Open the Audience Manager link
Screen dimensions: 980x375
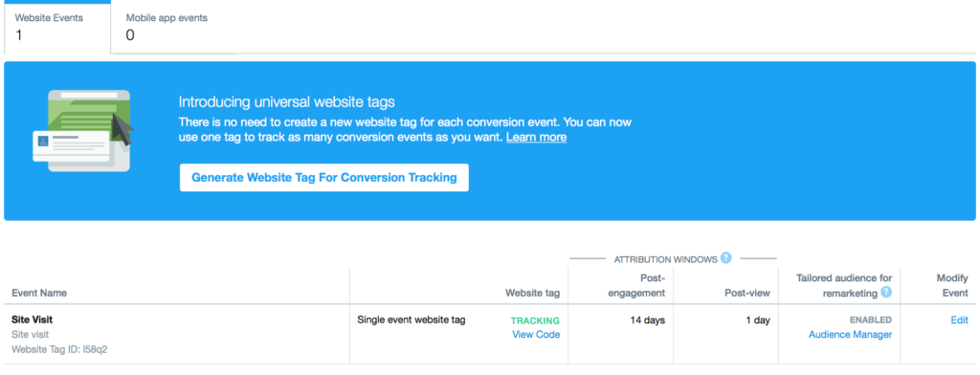[850, 335]
